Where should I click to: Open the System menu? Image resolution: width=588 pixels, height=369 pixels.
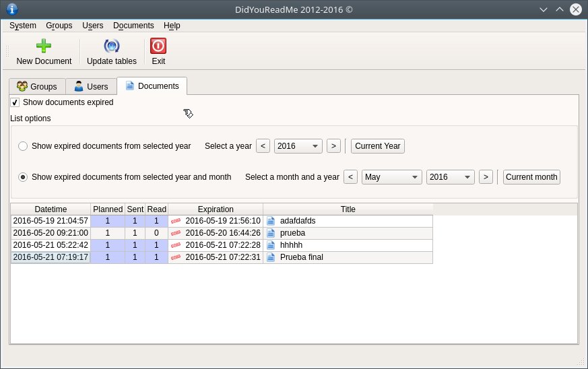(23, 26)
